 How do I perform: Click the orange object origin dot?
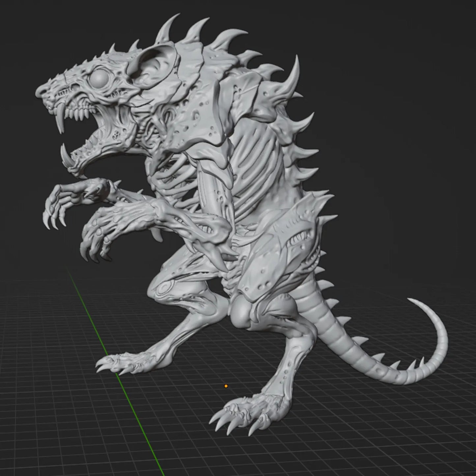pyautogui.click(x=226, y=386)
